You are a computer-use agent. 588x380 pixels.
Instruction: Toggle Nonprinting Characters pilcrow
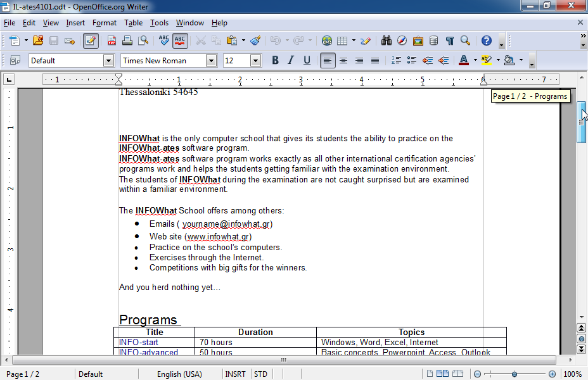click(x=450, y=41)
